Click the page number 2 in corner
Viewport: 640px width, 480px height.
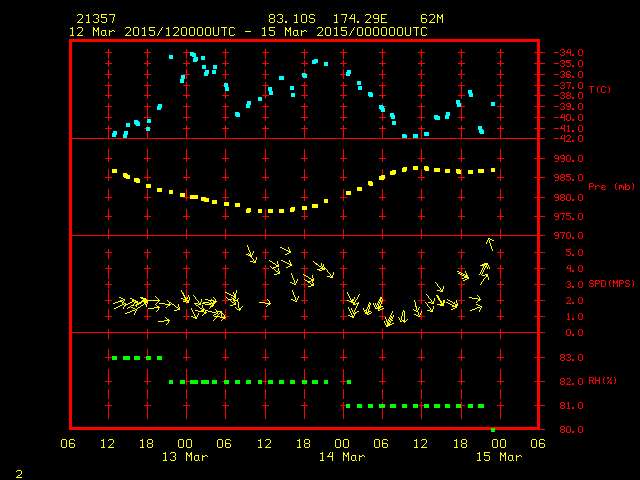[19, 471]
